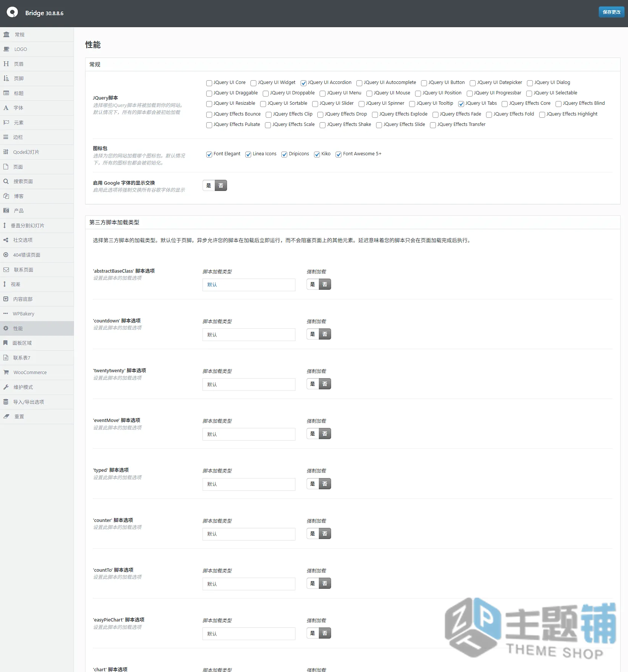Click the 边栏 menu-lines icon

(x=6, y=137)
